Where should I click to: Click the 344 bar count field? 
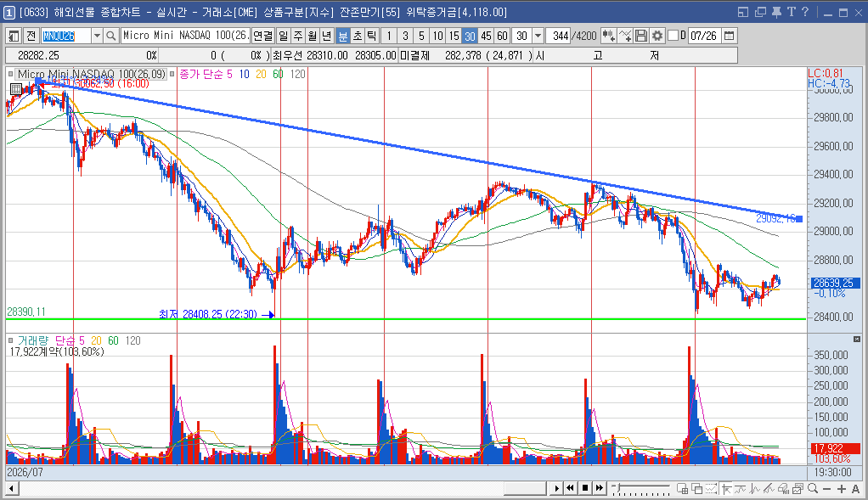pyautogui.click(x=558, y=36)
